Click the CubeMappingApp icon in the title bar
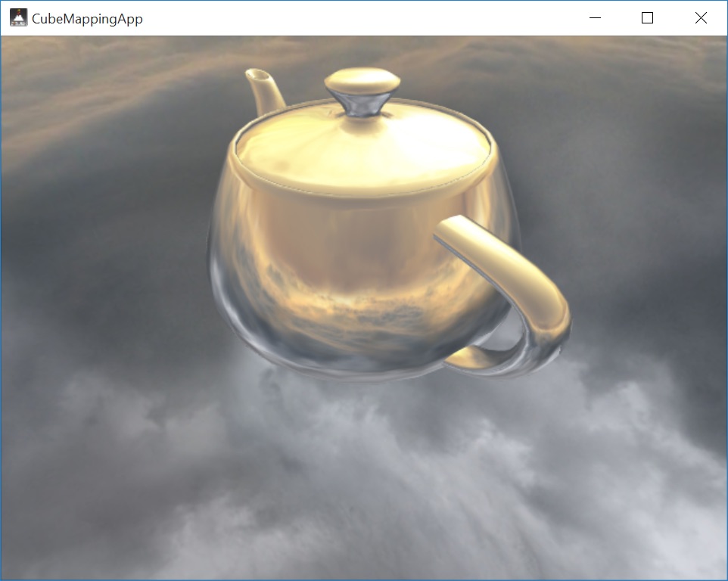This screenshot has width=728, height=581. (x=17, y=18)
